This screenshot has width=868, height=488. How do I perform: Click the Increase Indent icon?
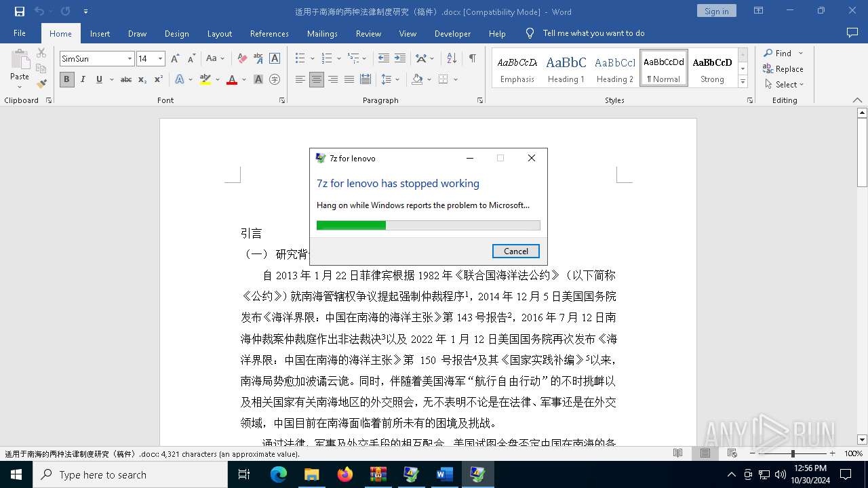400,59
